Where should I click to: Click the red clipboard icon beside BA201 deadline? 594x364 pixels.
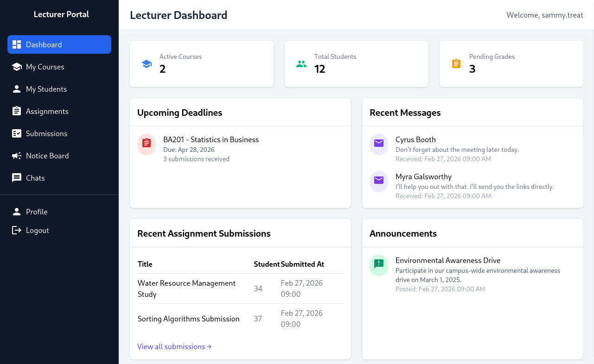[x=147, y=144]
